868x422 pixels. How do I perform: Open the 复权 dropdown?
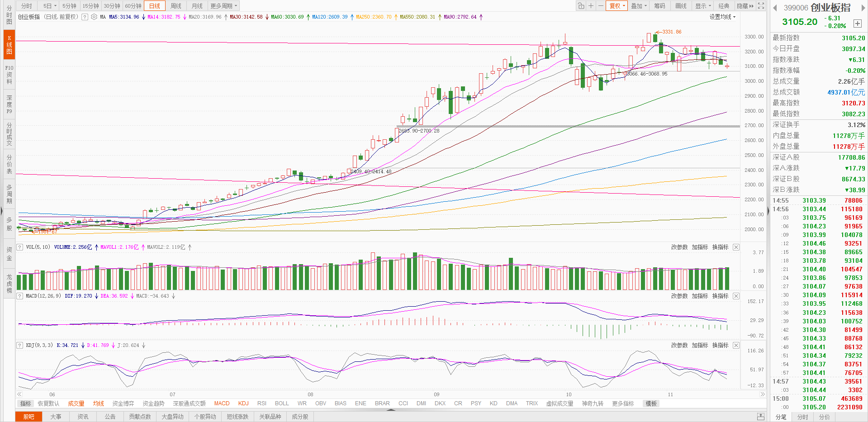click(x=617, y=6)
